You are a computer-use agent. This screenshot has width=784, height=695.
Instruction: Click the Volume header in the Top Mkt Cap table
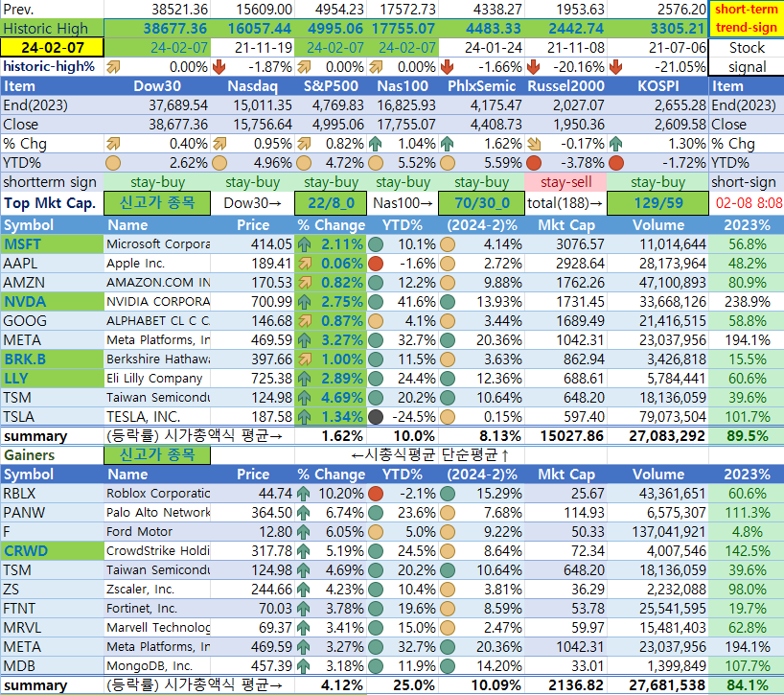coord(657,225)
